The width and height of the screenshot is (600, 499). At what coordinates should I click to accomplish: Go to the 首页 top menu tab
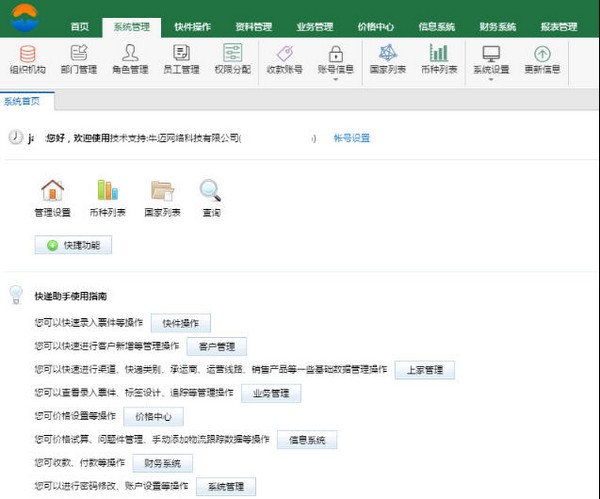(x=80, y=27)
